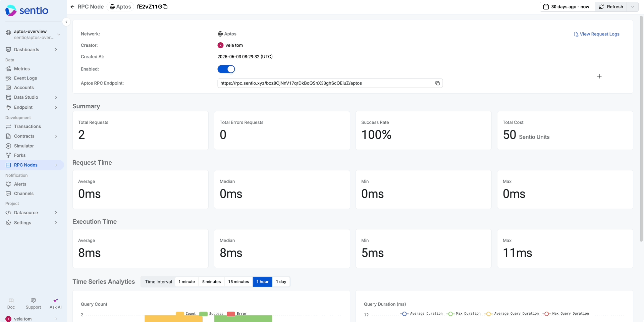The width and height of the screenshot is (644, 322).
Task: Open Doc from the bottom bar
Action: (x=11, y=304)
